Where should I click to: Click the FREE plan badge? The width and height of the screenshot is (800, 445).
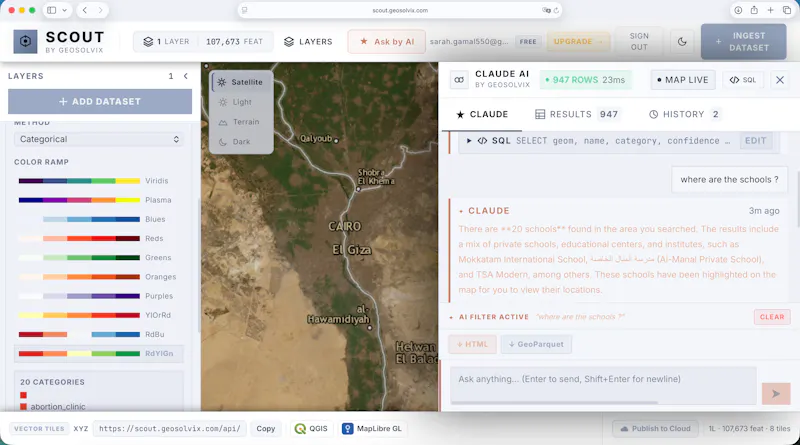click(528, 42)
